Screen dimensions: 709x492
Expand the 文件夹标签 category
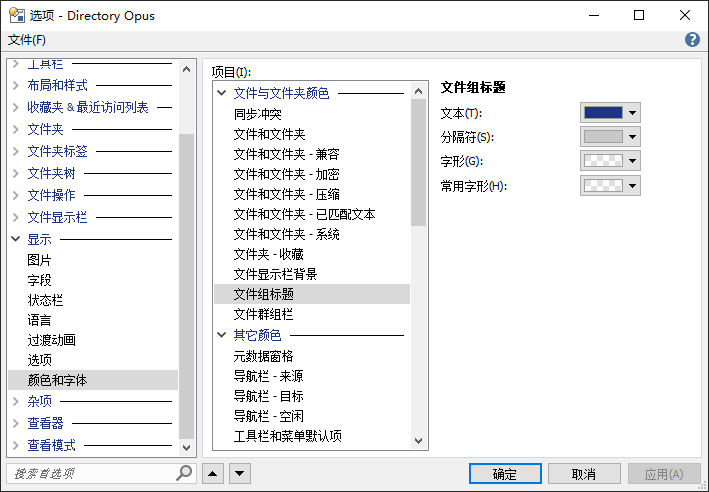[x=16, y=151]
